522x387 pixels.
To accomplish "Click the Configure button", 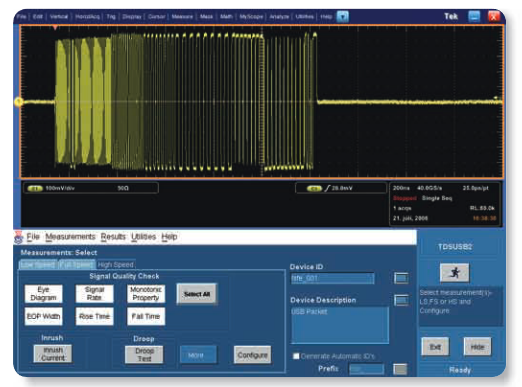I will tap(252, 355).
